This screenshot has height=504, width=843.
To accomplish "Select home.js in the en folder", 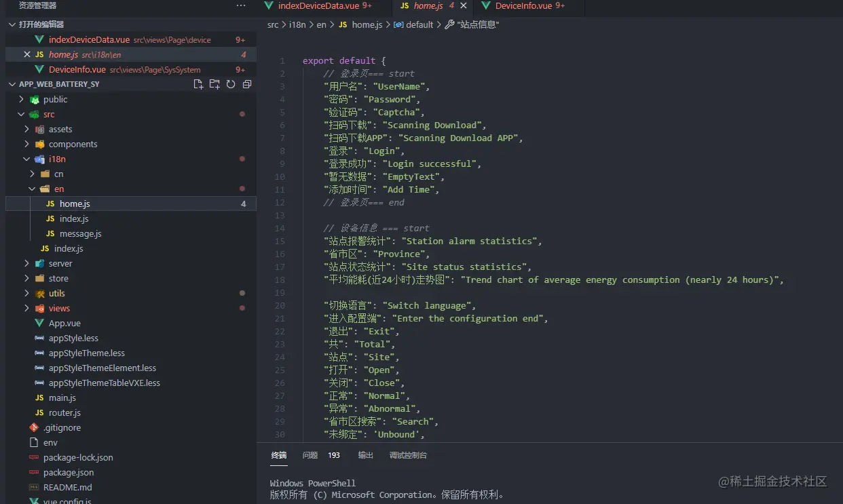I will [131, 203].
